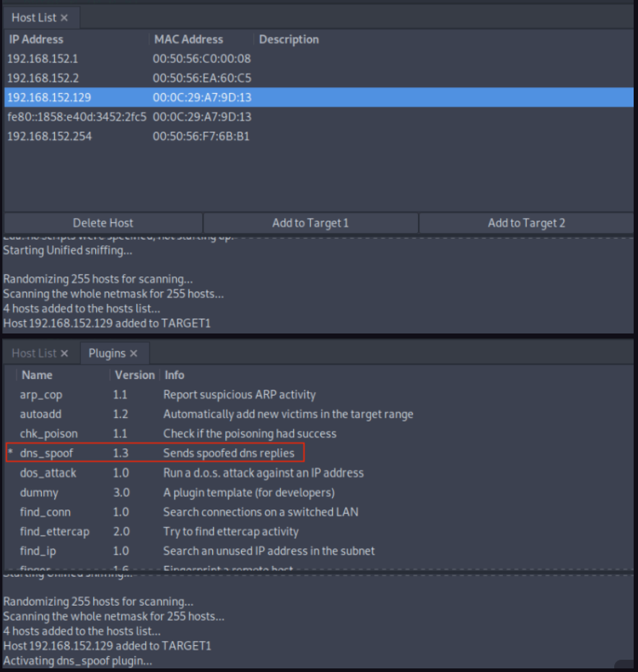Click the MAC Address column header

(190, 39)
